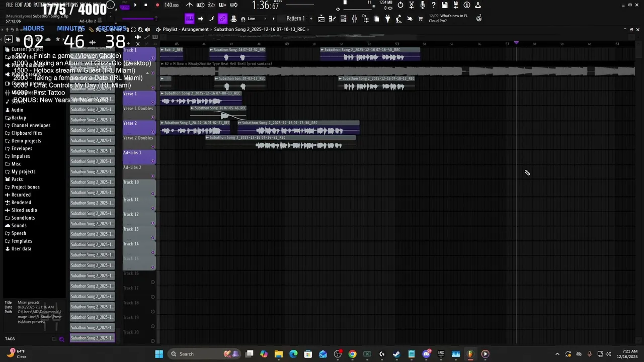Open Google Chrome from the taskbar
The image size is (644, 362).
pos(352,354)
